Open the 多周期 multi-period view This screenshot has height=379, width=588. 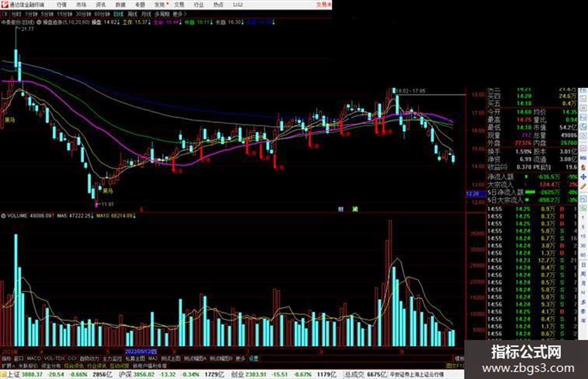[162, 14]
